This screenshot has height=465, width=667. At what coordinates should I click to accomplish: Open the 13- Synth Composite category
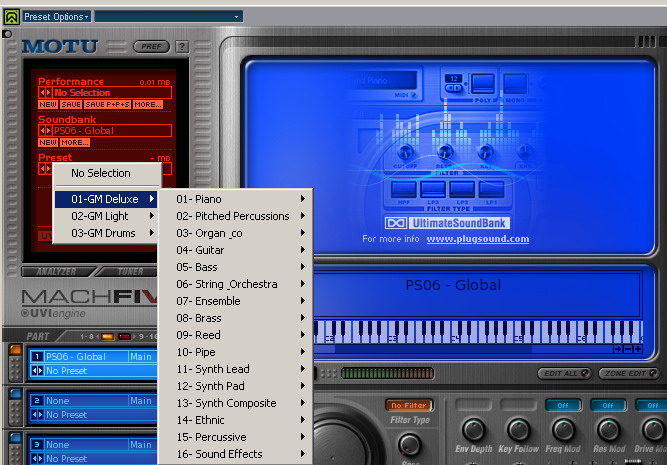tap(235, 403)
